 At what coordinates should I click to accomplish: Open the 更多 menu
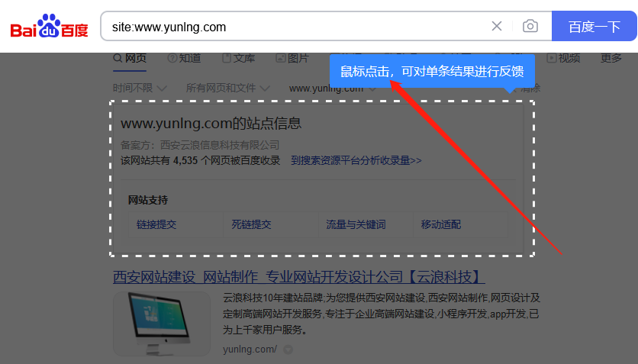[611, 58]
